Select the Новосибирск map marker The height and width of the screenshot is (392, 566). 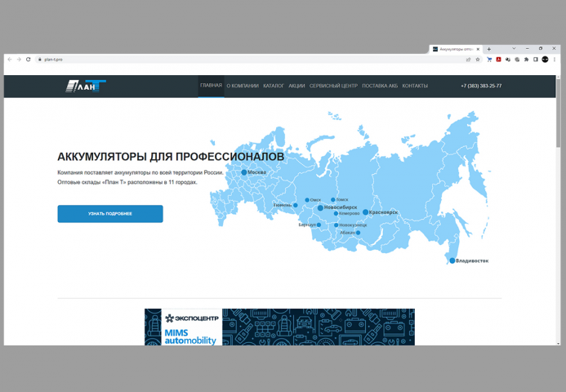[x=320, y=208]
